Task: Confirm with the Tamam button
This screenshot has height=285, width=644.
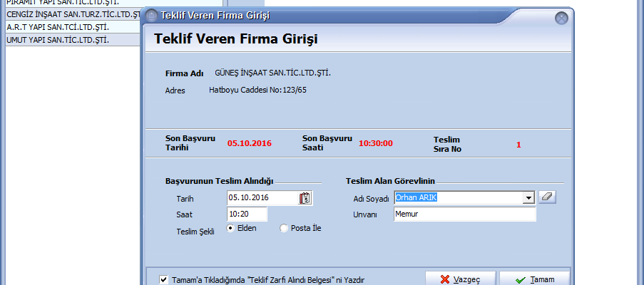Action: [x=534, y=279]
